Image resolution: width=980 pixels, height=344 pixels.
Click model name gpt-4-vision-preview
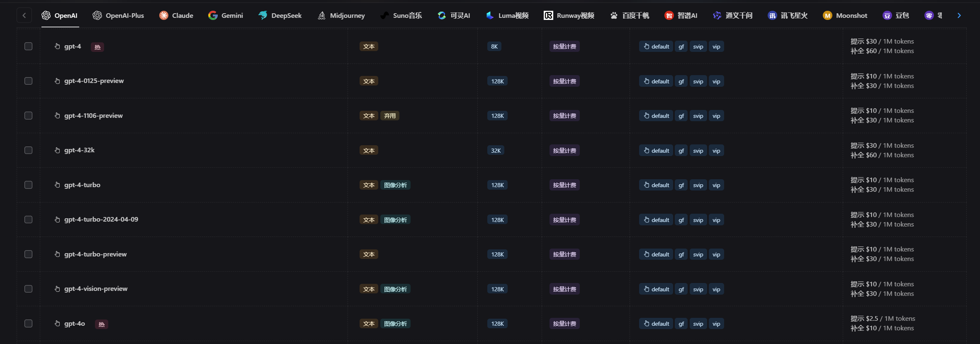pyautogui.click(x=96, y=289)
